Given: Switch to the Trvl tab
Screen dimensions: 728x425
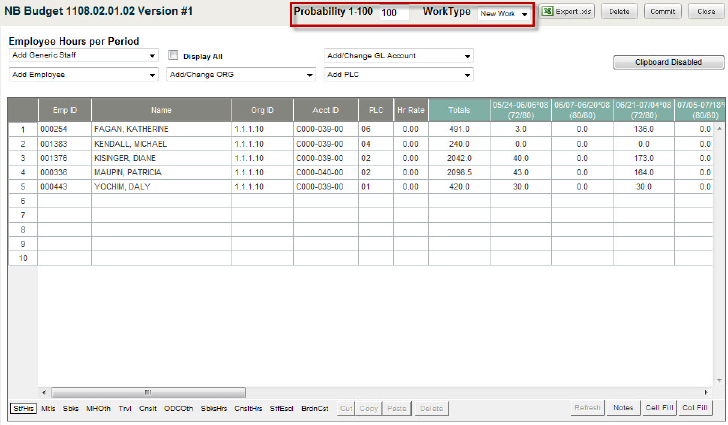Looking at the screenshot, I should pyautogui.click(x=124, y=409).
